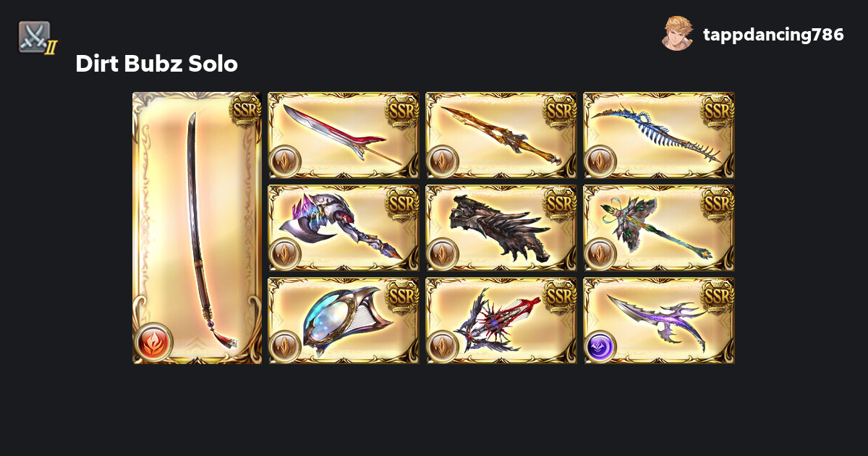This screenshot has width=868, height=456.
Task: Select the blue bone-spine blade weapon
Action: 659,135
